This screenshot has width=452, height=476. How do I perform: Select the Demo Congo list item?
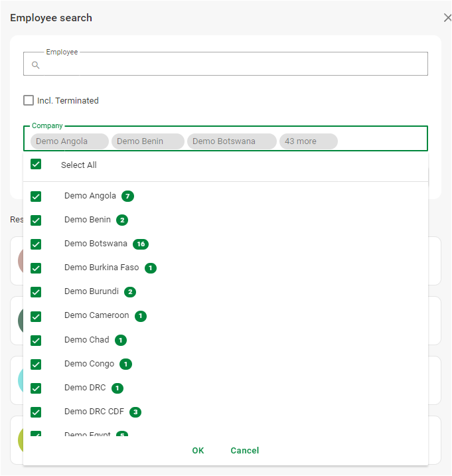pyautogui.click(x=90, y=364)
